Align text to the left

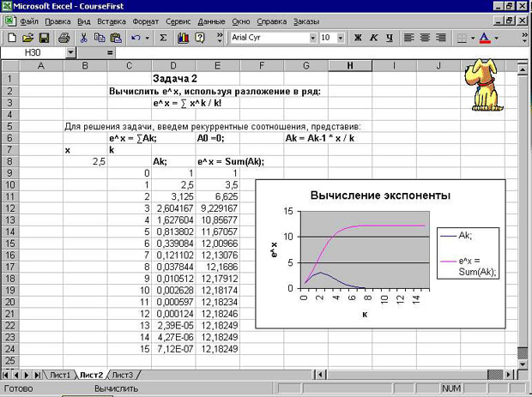click(x=408, y=38)
